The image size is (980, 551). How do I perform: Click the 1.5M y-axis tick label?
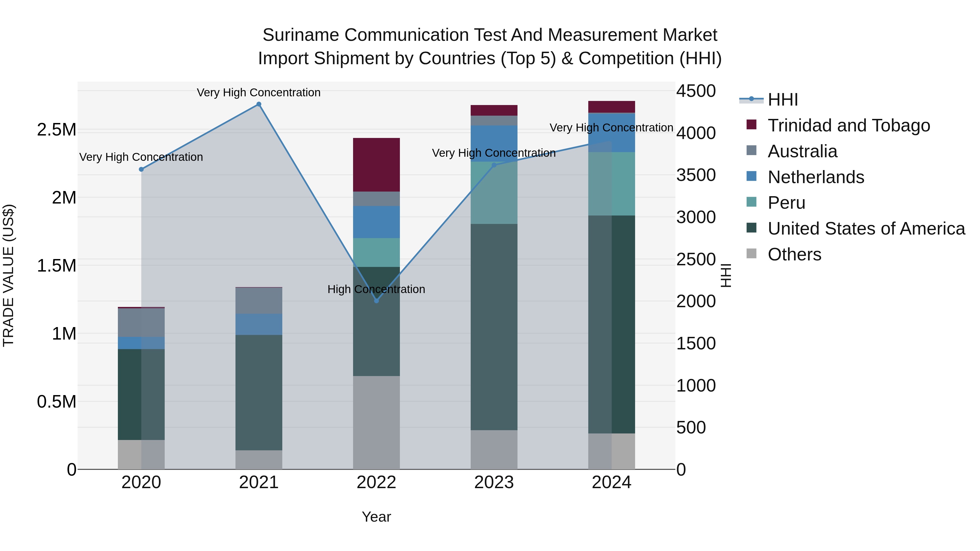(x=57, y=265)
